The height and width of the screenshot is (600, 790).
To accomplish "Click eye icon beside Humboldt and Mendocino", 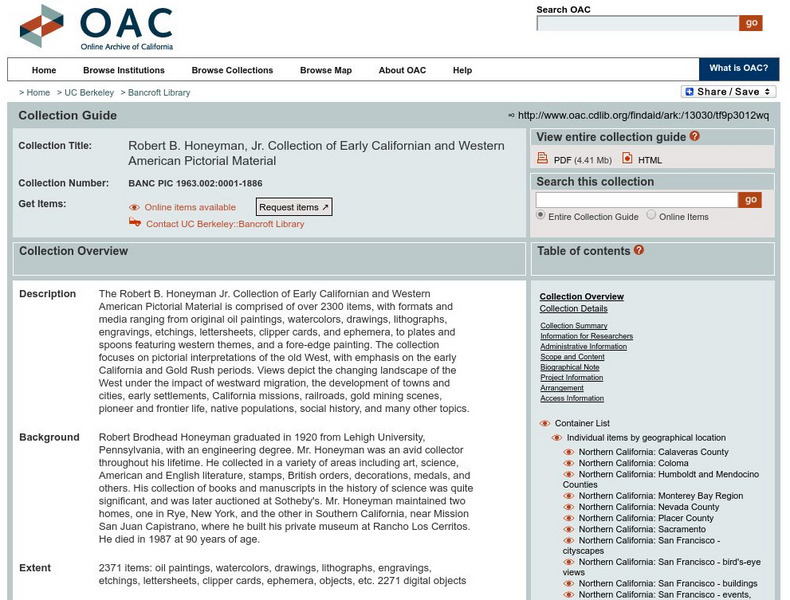I will 568,474.
